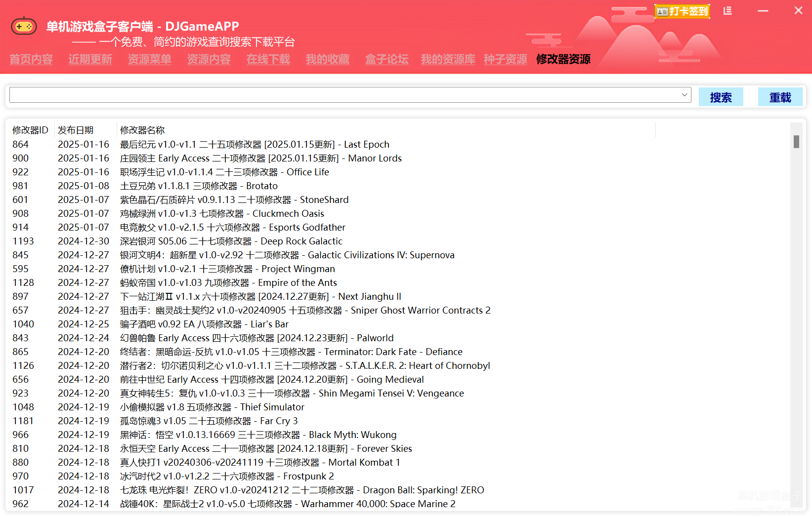Open the menu icon beside check-in button
812x517 pixels.
[727, 11]
